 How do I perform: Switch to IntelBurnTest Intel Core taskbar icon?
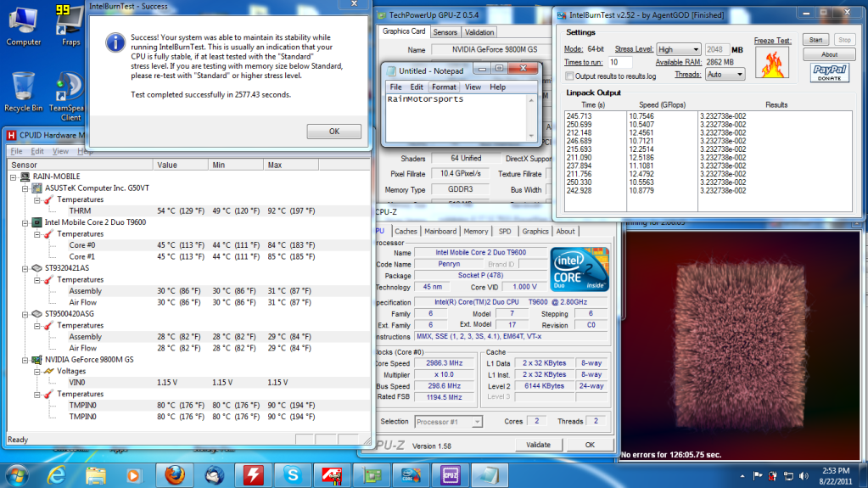[x=411, y=475]
